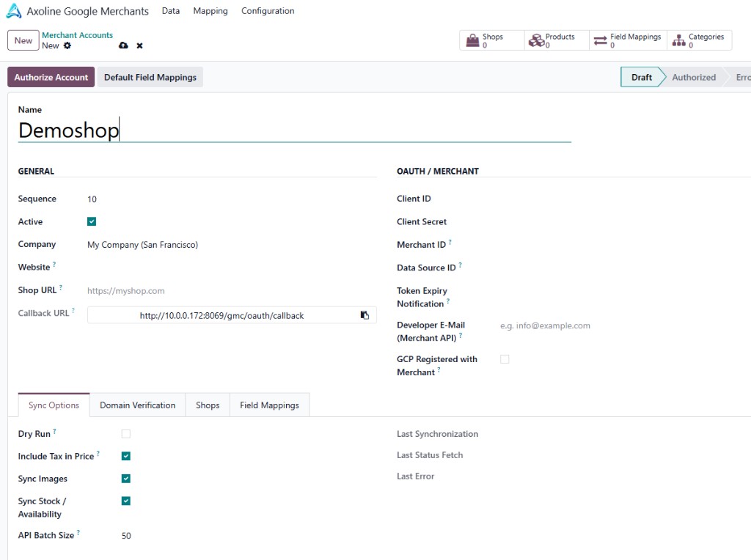Viewport: 751px width, 560px height.
Task: Uncheck Sync Images
Action: click(x=126, y=479)
